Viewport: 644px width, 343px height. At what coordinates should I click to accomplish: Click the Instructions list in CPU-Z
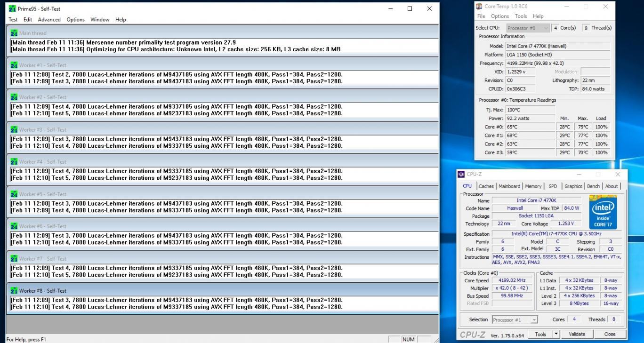(x=557, y=260)
